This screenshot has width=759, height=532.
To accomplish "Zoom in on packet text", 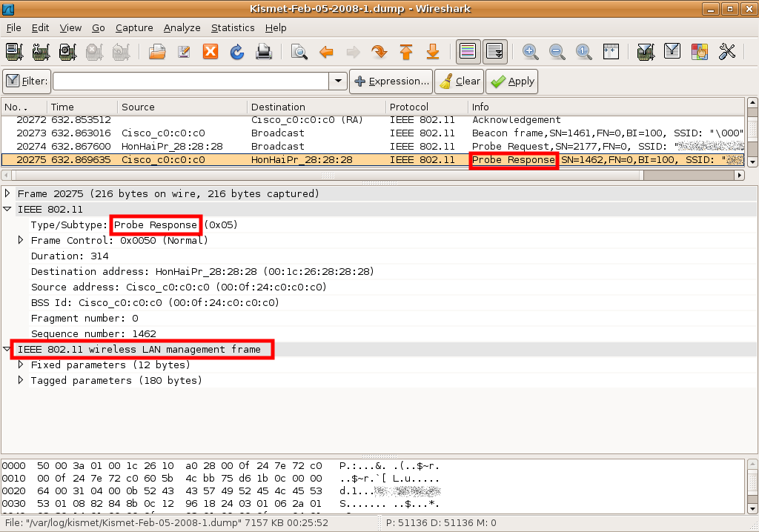I will pos(531,51).
